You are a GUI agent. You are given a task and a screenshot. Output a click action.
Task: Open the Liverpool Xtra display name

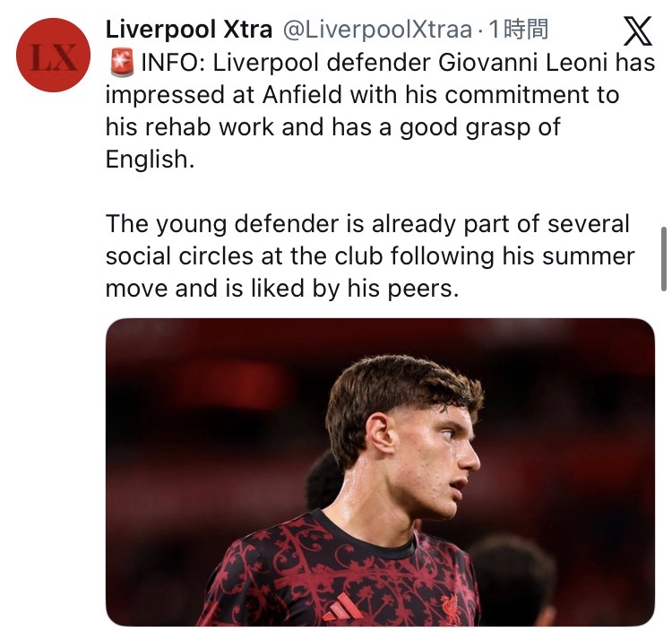[x=188, y=30]
